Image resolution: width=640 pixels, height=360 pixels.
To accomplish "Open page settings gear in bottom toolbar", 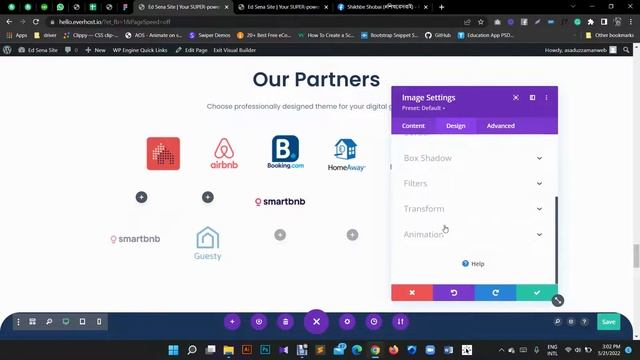I will pos(347,322).
